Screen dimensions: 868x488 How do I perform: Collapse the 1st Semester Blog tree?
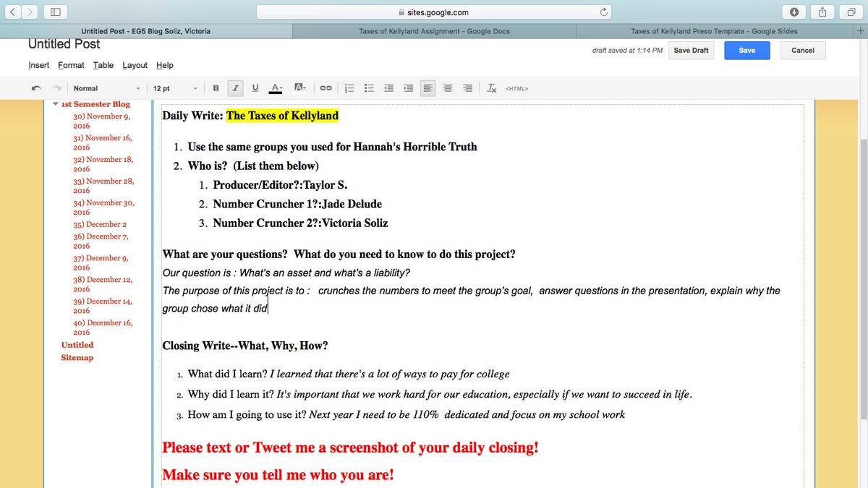pos(56,104)
